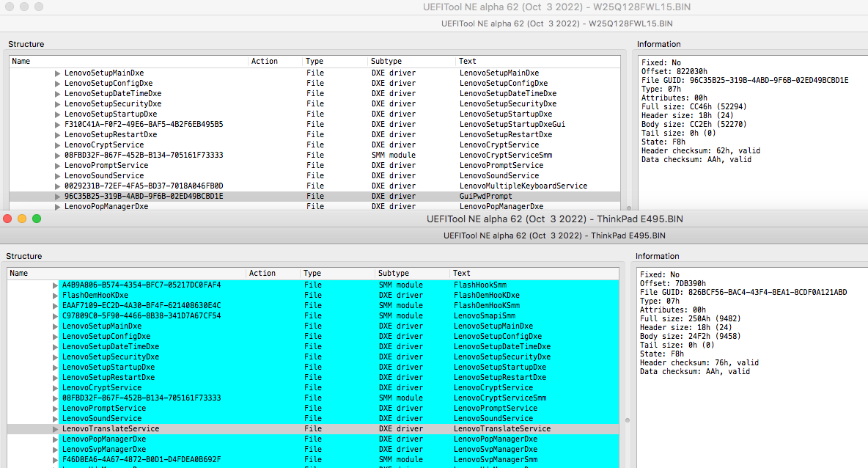Screen dimensions: 868x468
Task: Select LenovoSetupRestartDxe in upper window
Action: pos(315,134)
